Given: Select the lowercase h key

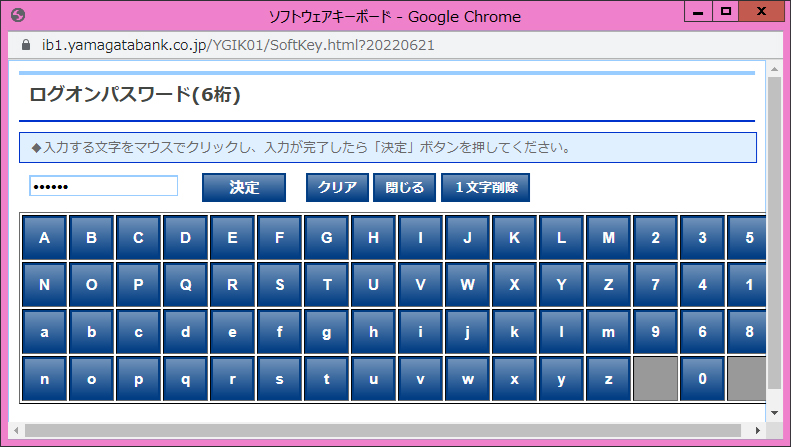Looking at the screenshot, I should 373,331.
